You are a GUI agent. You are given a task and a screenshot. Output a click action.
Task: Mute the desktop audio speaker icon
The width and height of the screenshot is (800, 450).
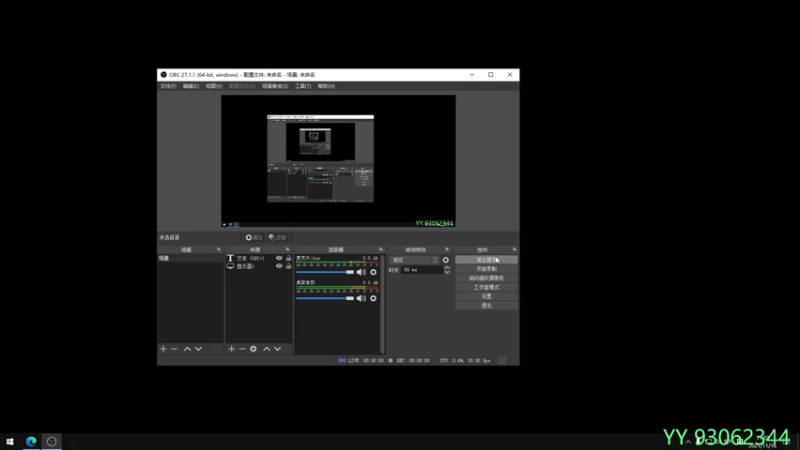coord(361,298)
